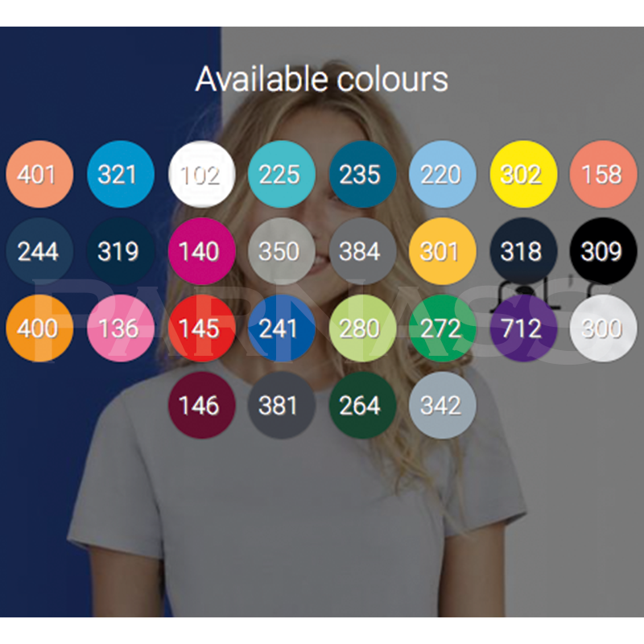Choose the coral swatch 158

pos(603,174)
